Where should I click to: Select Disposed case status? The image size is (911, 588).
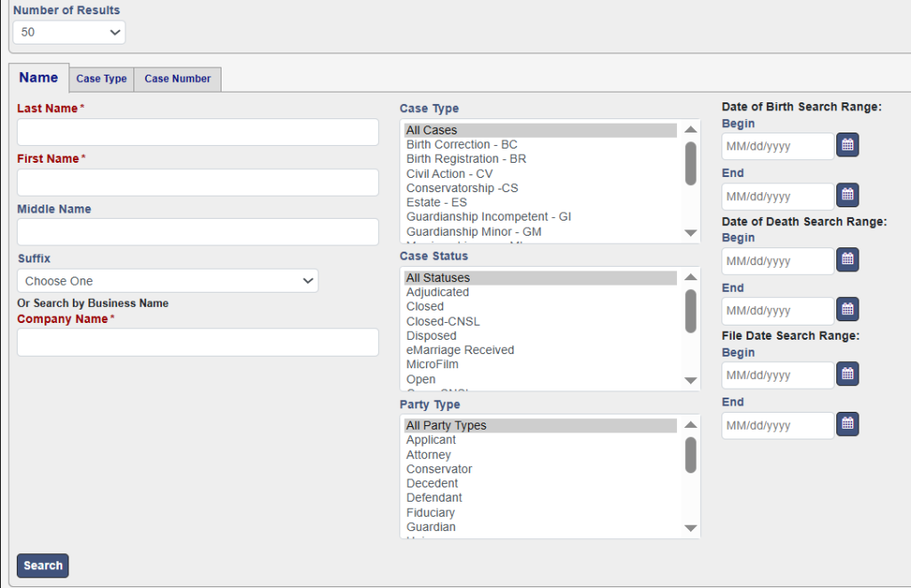point(541,336)
